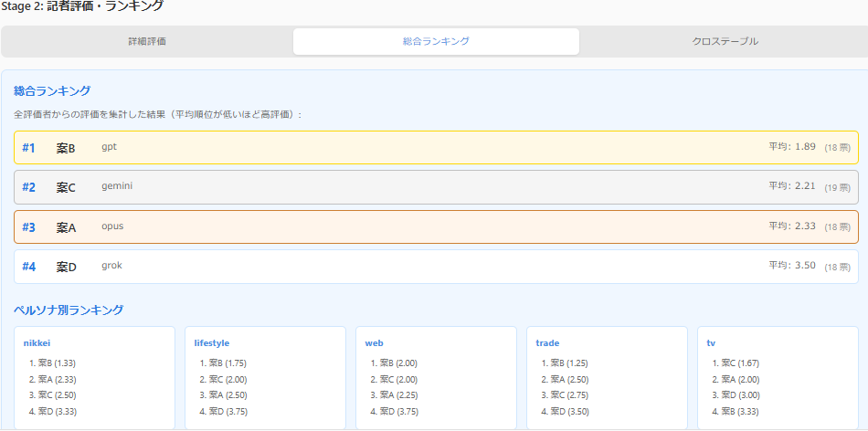Viewport: 868px width, 431px height.
Task: Select the trade persona card title
Action: coord(547,343)
